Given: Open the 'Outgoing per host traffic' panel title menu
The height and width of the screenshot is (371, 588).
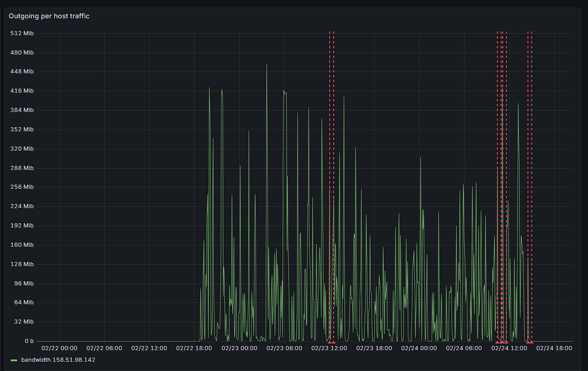Looking at the screenshot, I should click(49, 16).
